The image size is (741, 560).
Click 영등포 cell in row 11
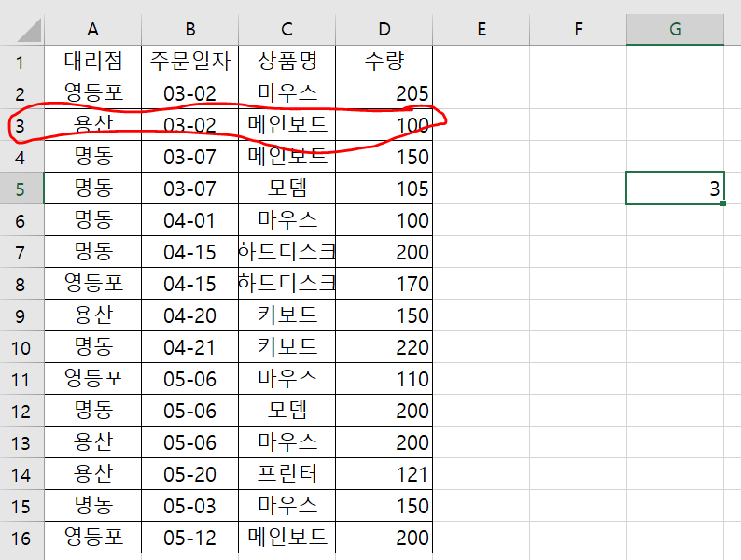point(93,379)
